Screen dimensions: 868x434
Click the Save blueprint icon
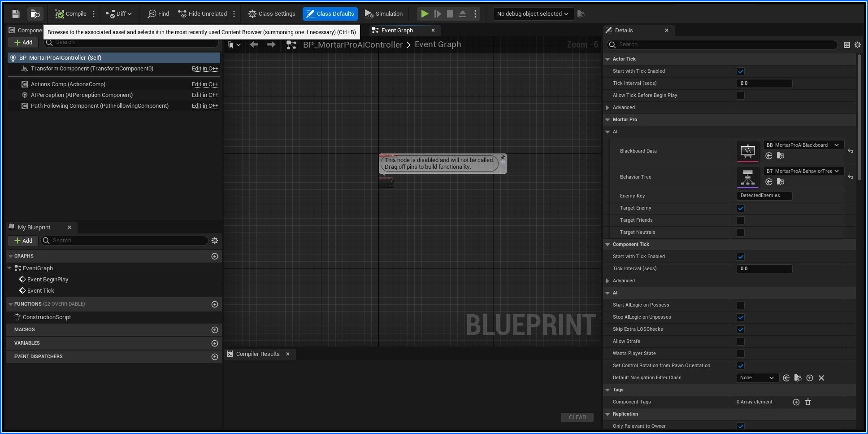tap(16, 14)
